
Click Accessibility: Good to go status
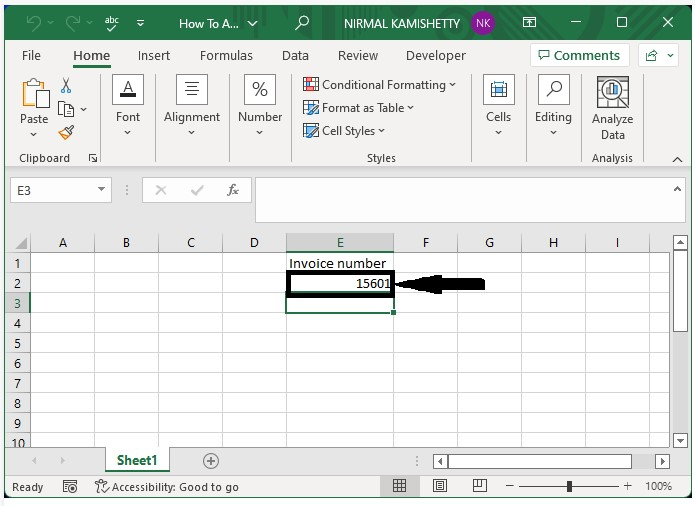167,487
